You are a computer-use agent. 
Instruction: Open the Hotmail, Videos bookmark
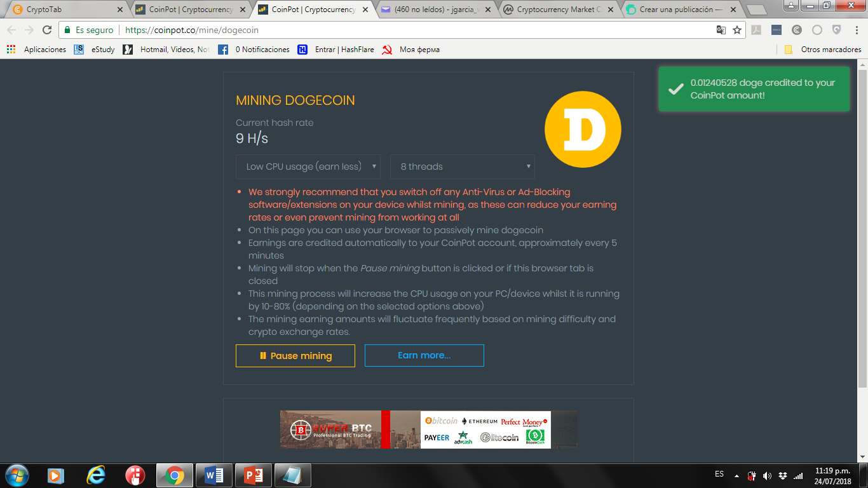(166, 50)
